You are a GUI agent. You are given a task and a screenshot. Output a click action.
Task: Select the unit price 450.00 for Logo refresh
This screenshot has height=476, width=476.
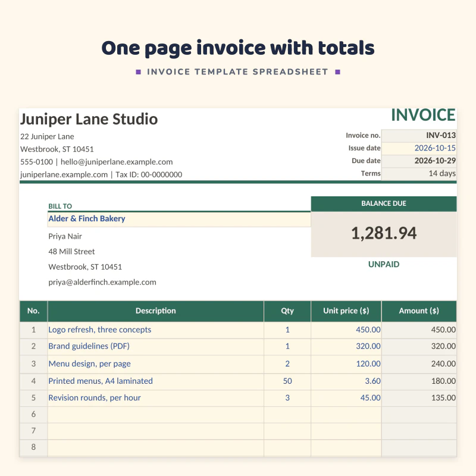(346, 330)
